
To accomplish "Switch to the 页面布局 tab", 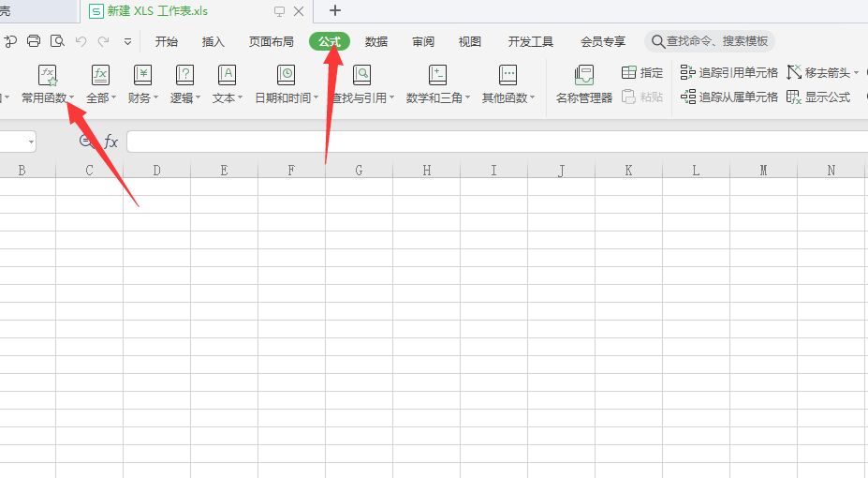I will 271,41.
